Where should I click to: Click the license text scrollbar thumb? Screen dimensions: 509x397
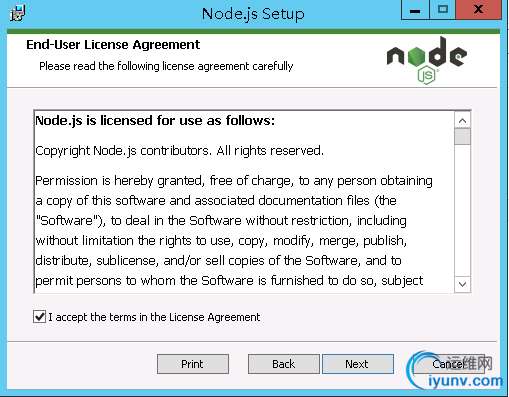pos(462,136)
